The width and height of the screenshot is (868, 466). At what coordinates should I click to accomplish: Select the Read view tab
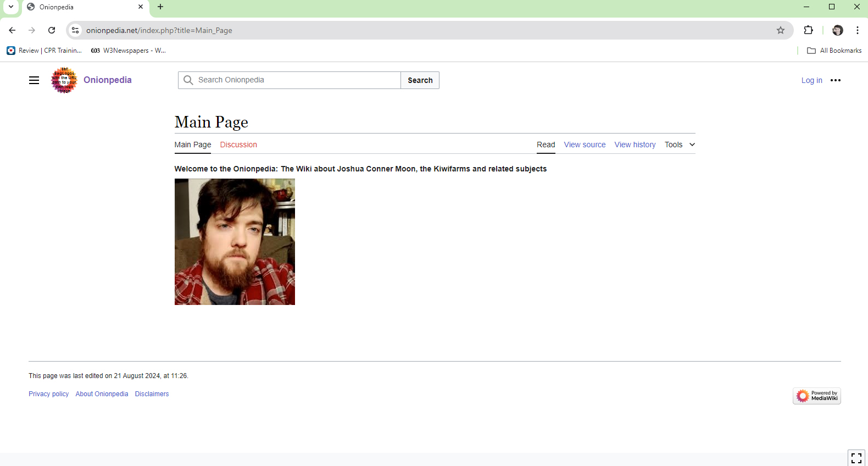click(x=546, y=145)
